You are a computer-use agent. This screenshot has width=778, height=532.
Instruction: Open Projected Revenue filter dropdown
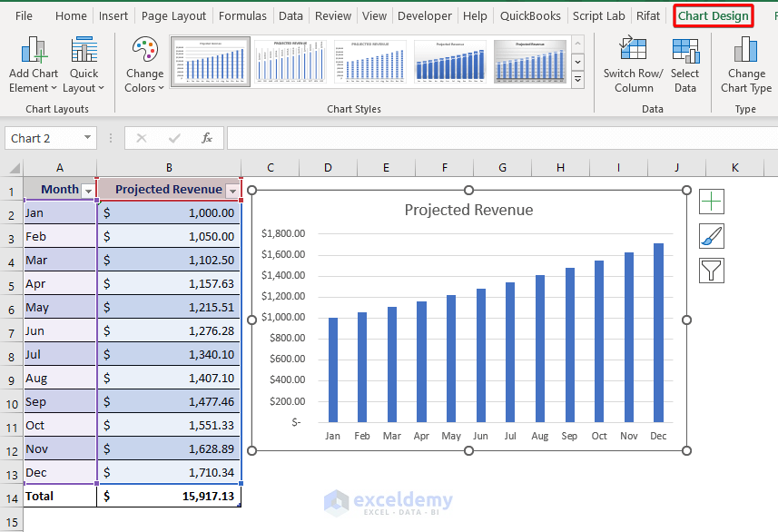[232, 191]
